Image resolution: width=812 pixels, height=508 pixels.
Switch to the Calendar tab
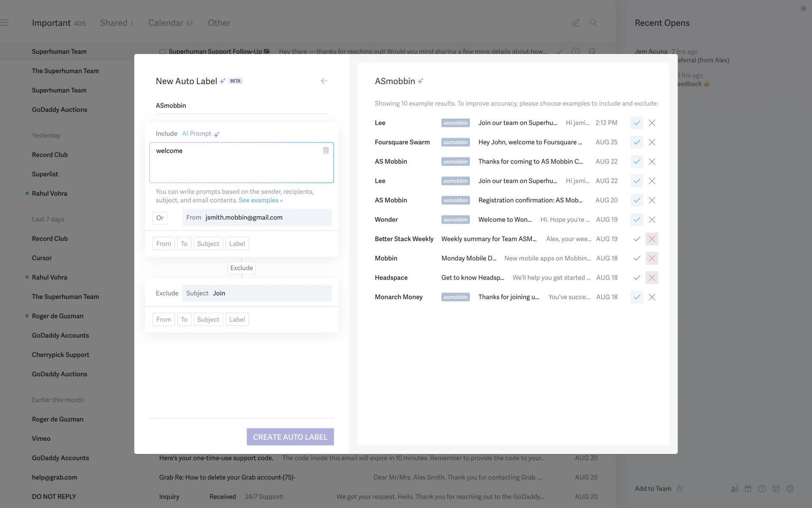point(170,23)
